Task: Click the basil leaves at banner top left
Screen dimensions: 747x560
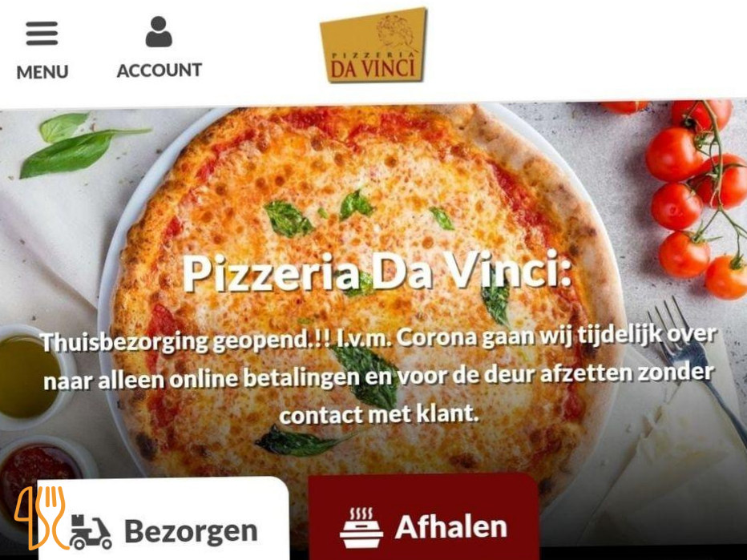Action: pyautogui.click(x=76, y=144)
